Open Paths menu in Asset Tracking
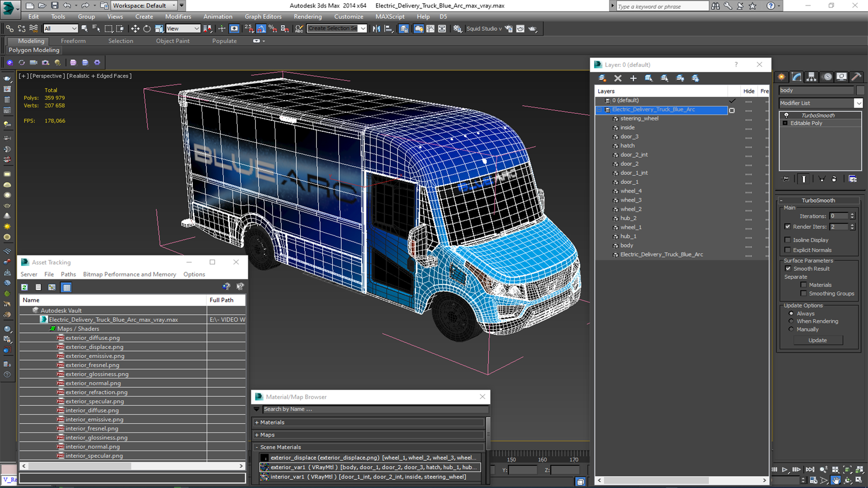This screenshot has width=868, height=488. (68, 274)
